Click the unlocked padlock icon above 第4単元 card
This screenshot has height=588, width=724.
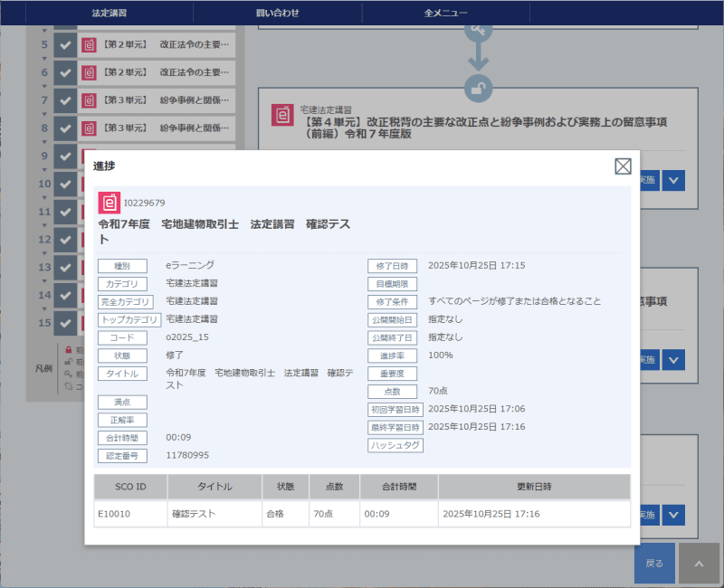pos(478,88)
